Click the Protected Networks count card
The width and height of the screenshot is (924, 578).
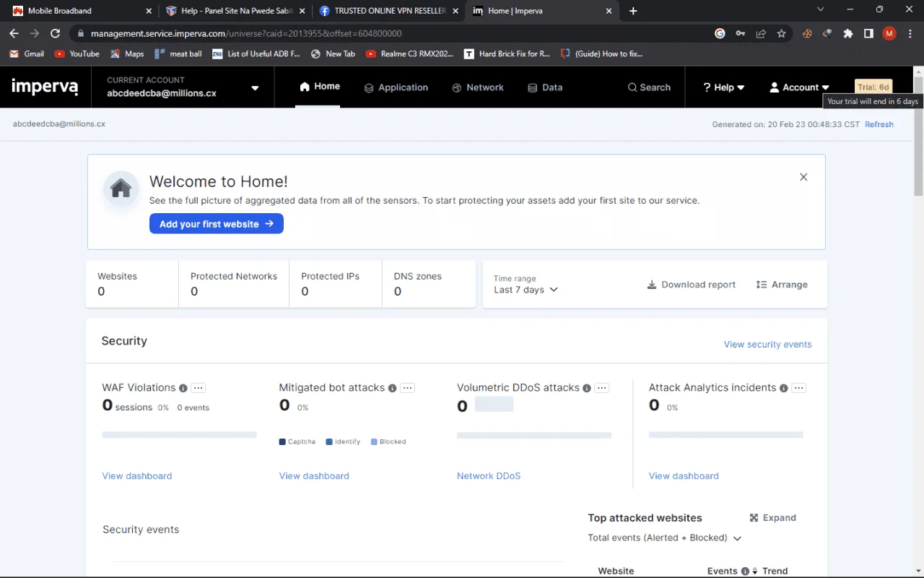(x=234, y=284)
